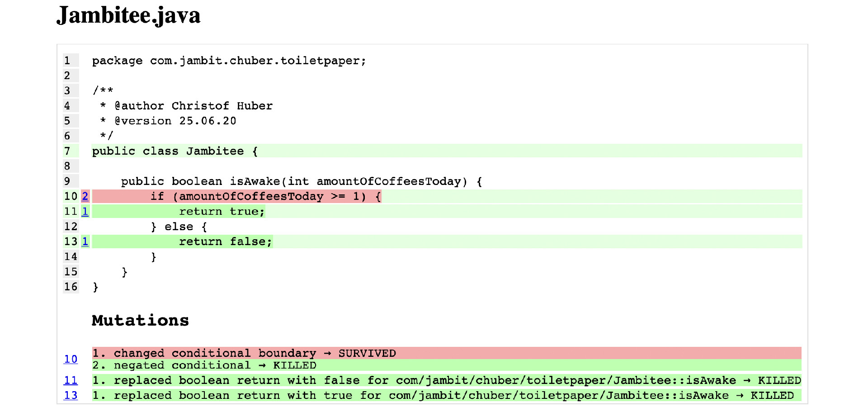Click the 'return false;' statement

225,241
